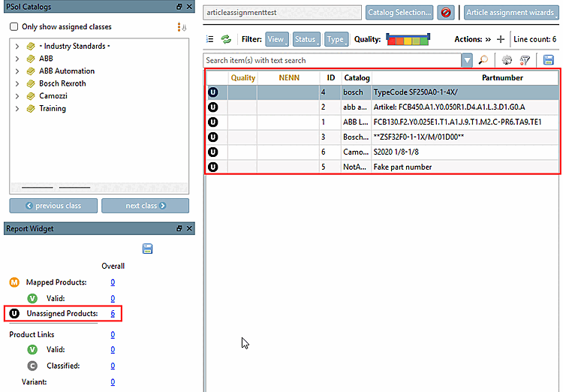Click unassigned U icon in S2020 row
Viewport: 563px width, 392px height.
point(213,152)
